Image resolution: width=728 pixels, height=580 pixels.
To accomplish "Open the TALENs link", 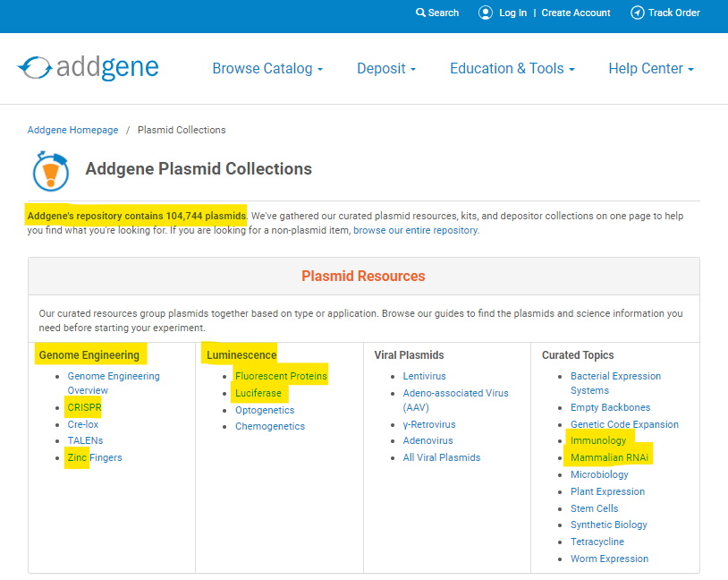I will (85, 440).
